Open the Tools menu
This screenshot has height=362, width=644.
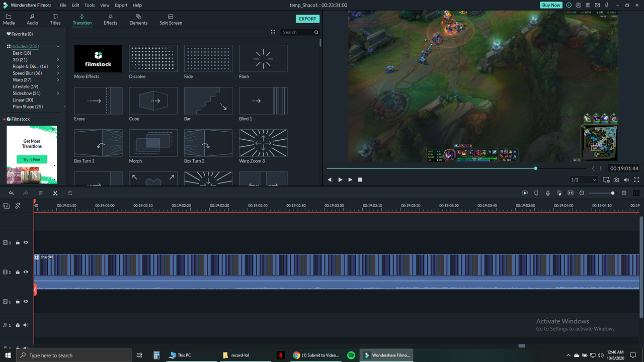point(90,5)
